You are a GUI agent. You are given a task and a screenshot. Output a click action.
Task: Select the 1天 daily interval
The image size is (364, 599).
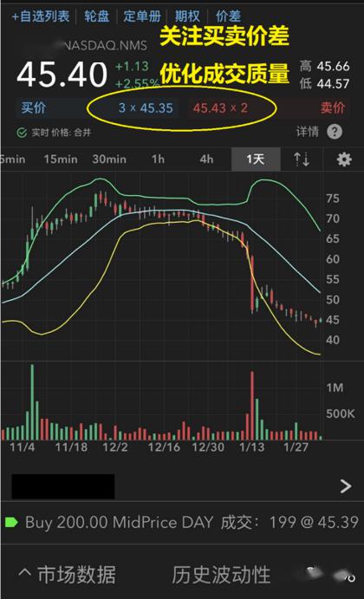pos(256,160)
